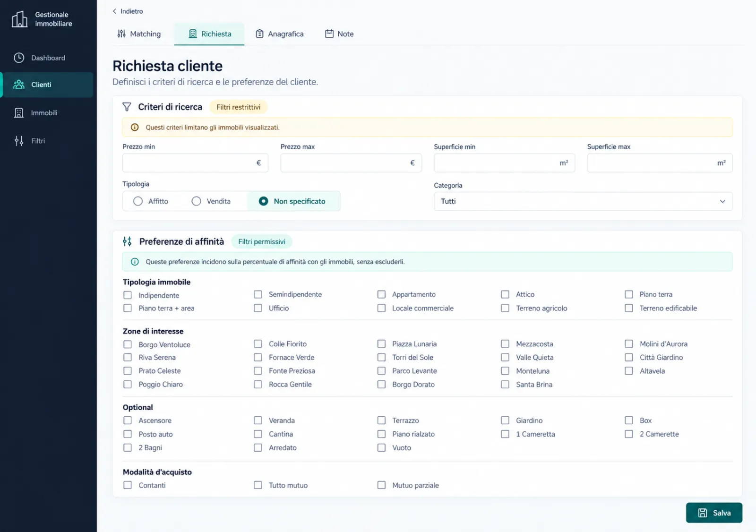
Task: Select the Vendita radio option
Action: pyautogui.click(x=197, y=201)
